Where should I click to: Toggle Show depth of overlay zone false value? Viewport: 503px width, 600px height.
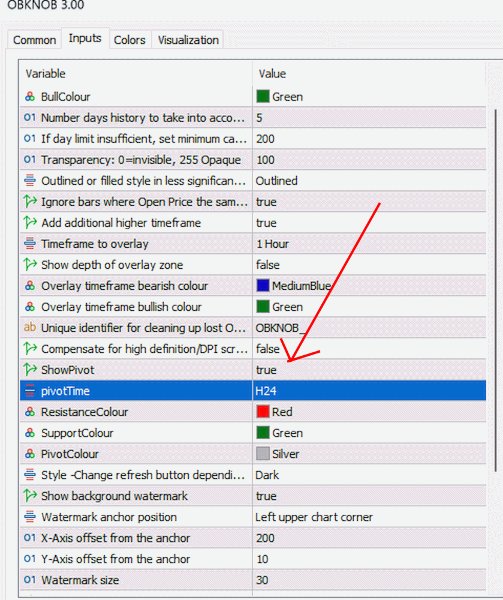(x=369, y=265)
